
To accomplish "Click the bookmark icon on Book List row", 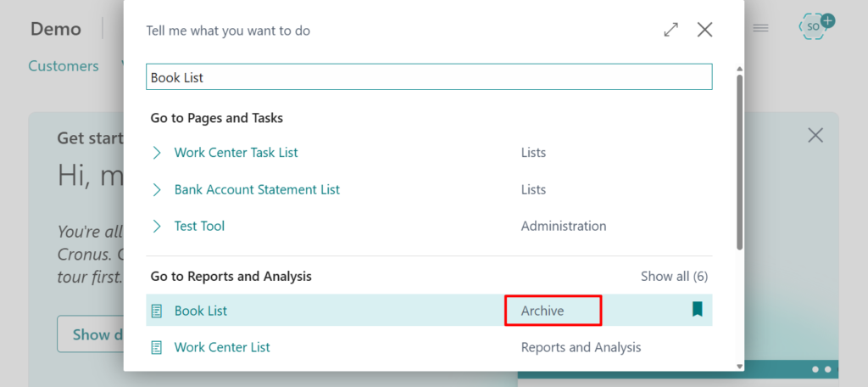I will [x=697, y=310].
